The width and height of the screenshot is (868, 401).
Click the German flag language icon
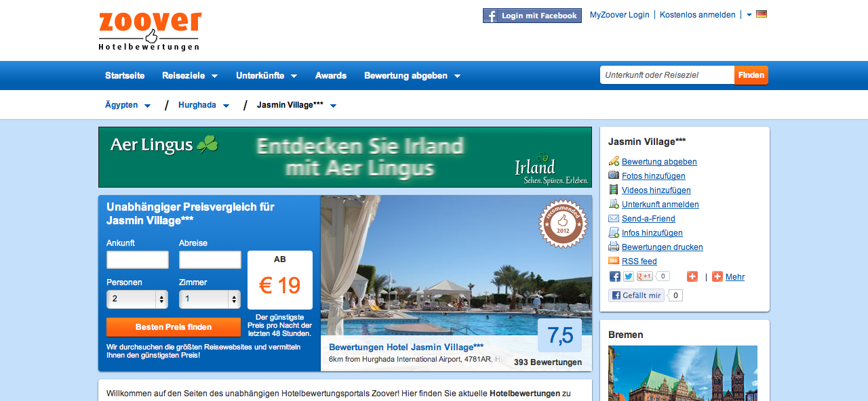pyautogui.click(x=762, y=14)
